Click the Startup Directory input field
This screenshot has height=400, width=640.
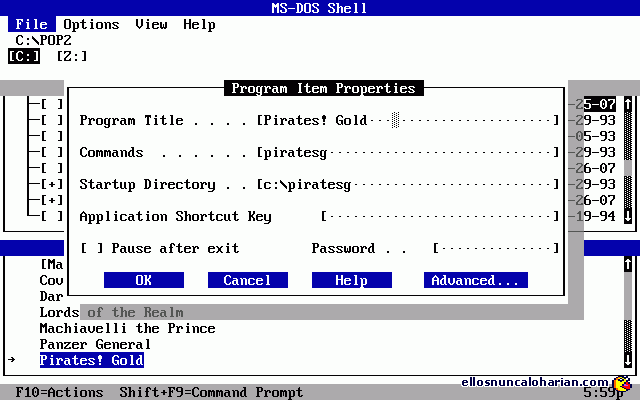click(408, 184)
